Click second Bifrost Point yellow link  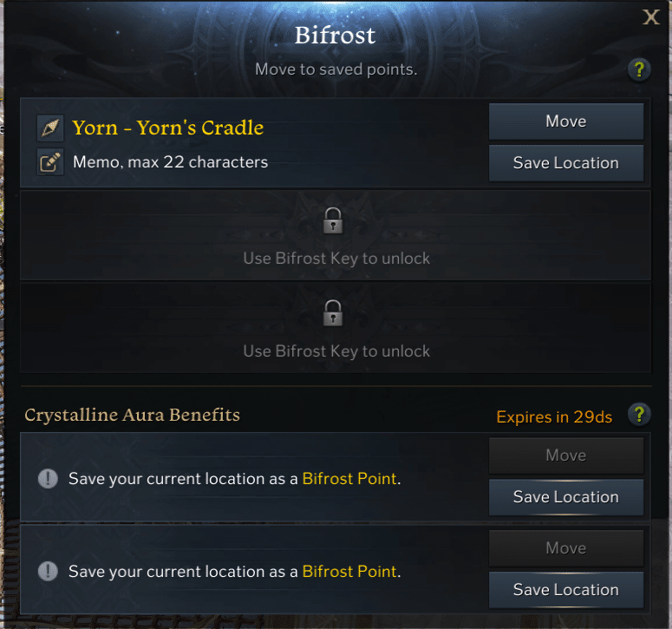(x=349, y=571)
